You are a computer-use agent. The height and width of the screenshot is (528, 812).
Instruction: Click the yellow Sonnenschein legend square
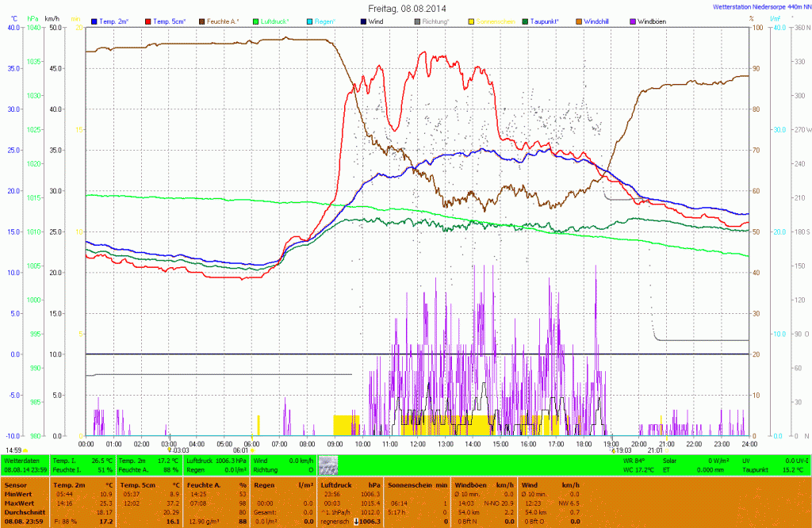click(x=472, y=21)
